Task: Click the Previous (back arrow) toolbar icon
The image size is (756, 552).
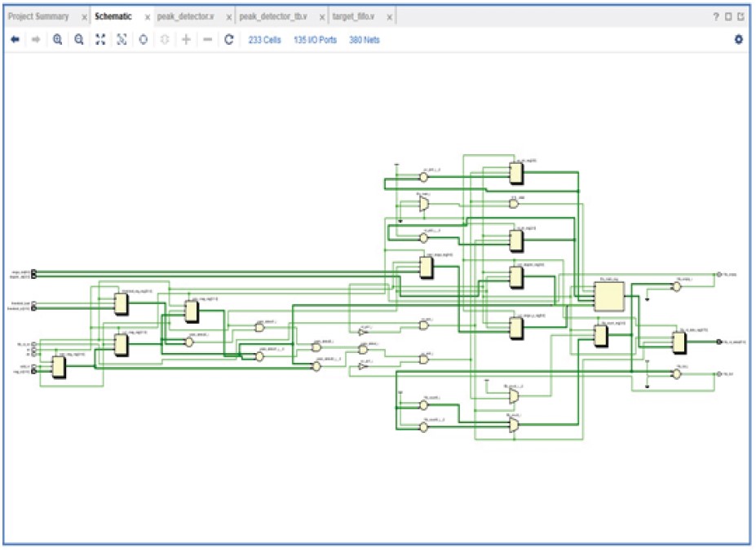Action: (x=15, y=40)
